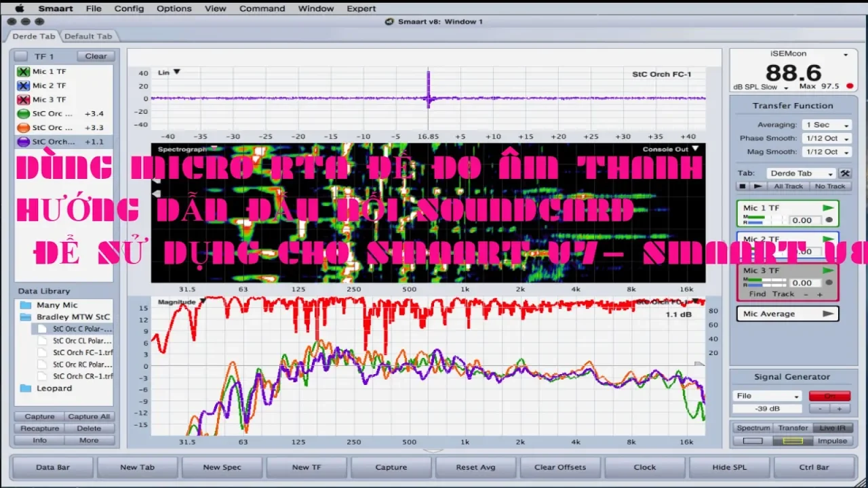868x488 pixels.
Task: Lower signal generator level with minus
Action: click(x=820, y=409)
